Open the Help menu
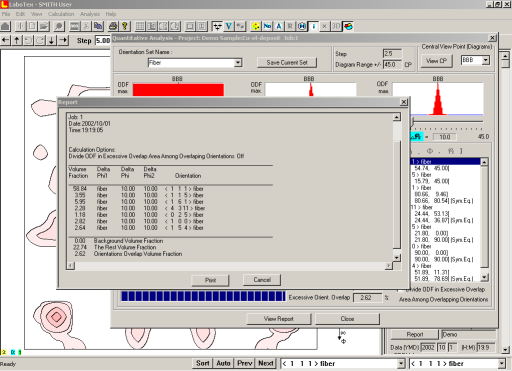This screenshot has width=512, height=371. (x=111, y=14)
